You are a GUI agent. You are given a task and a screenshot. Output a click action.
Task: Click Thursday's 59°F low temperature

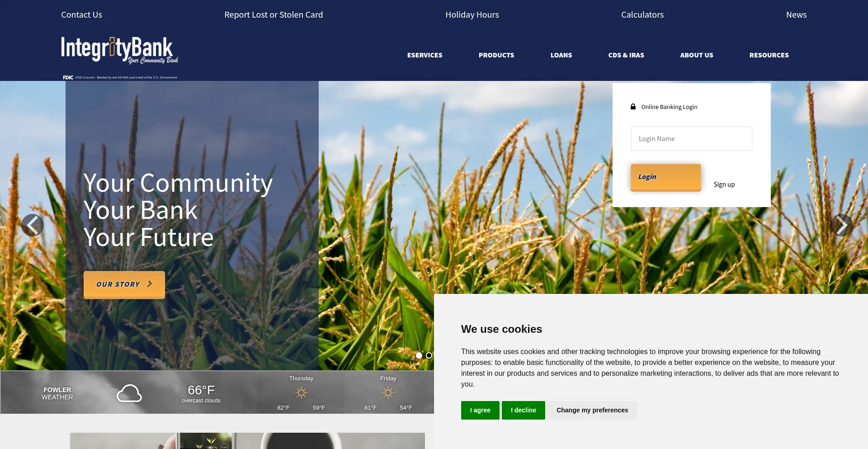(x=319, y=408)
